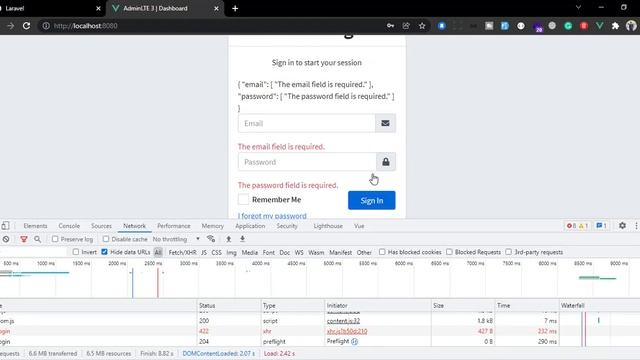
Task: Import HAR file with upload arrow
Action: [x=229, y=239]
